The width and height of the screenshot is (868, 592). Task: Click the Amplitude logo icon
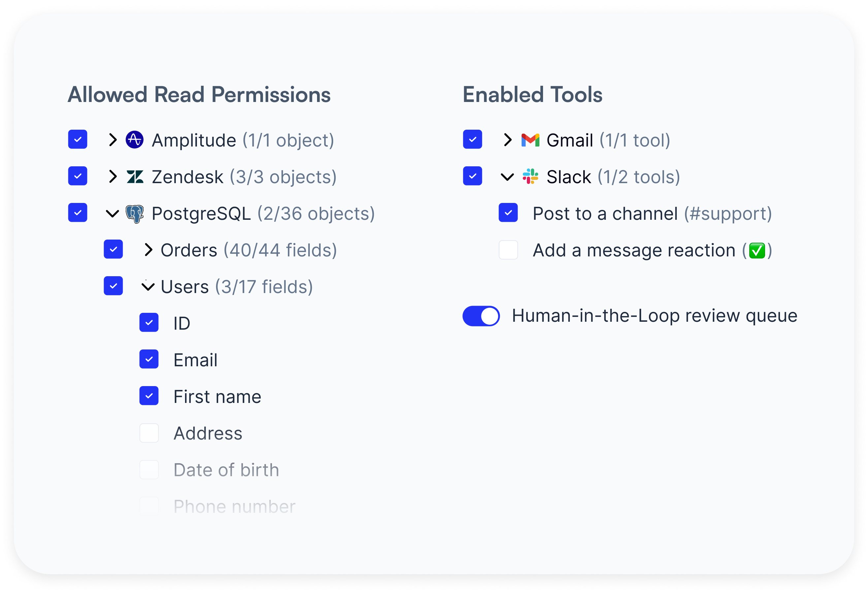tap(135, 140)
